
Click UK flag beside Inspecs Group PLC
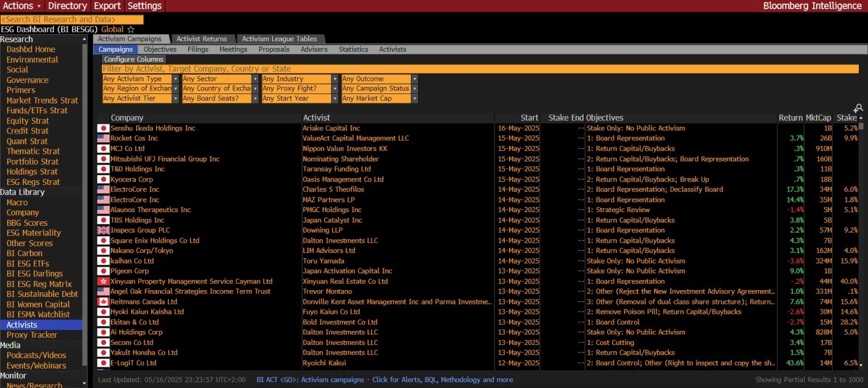[103, 230]
